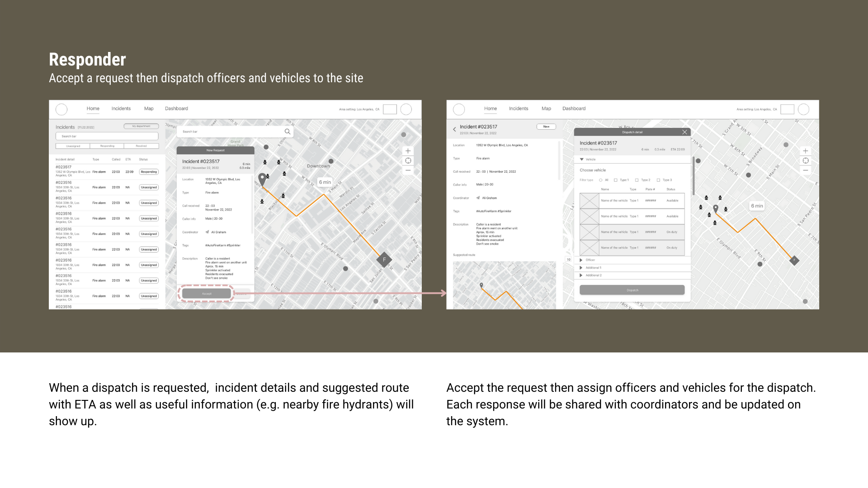Click recenter location icon on right screen map
This screenshot has width=868, height=488.
805,161
